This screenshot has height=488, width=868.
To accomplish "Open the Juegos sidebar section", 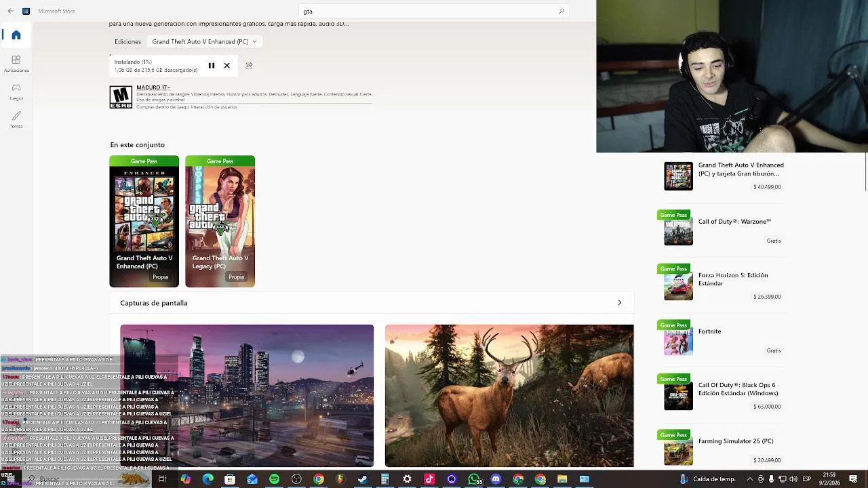I will click(16, 91).
